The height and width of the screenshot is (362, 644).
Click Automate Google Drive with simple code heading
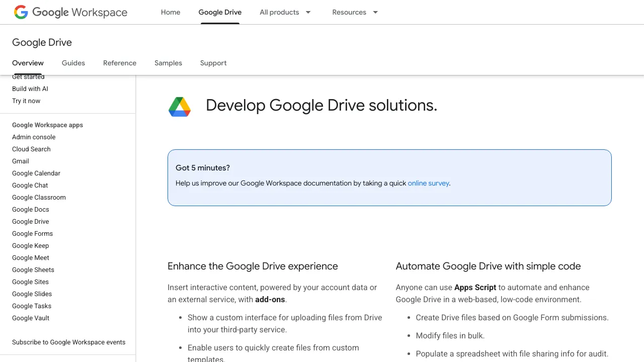[488, 266]
